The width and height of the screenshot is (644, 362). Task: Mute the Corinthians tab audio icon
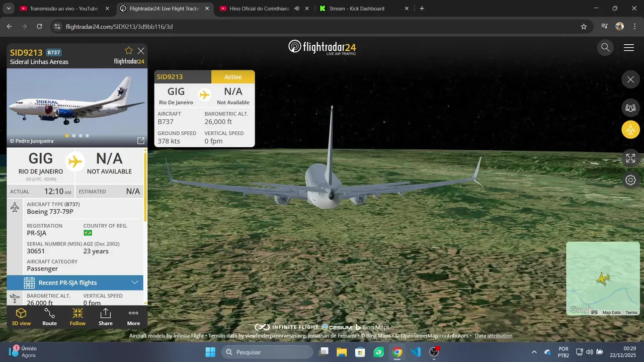coord(297,9)
